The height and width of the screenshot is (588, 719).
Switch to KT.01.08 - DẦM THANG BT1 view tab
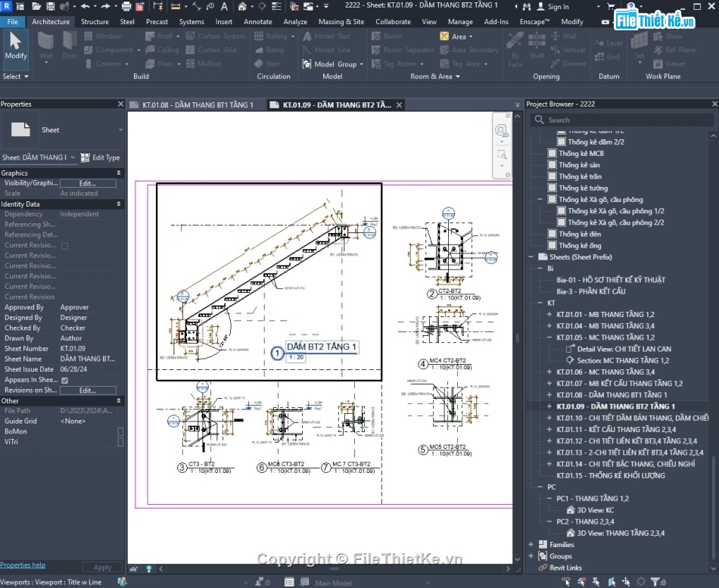click(198, 105)
